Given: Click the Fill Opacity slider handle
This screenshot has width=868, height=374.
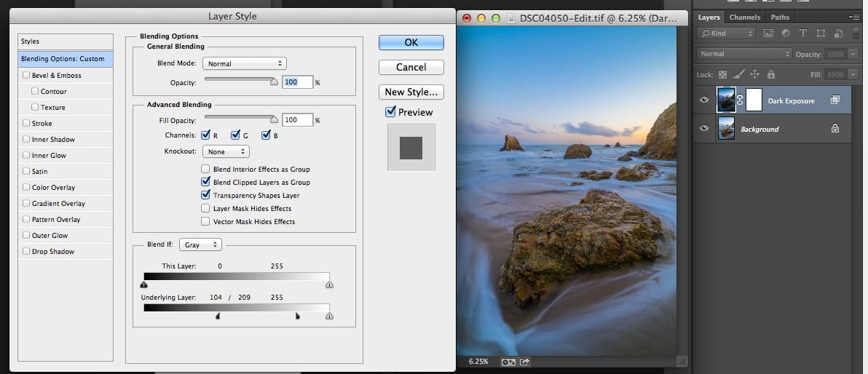Looking at the screenshot, I should (x=274, y=119).
